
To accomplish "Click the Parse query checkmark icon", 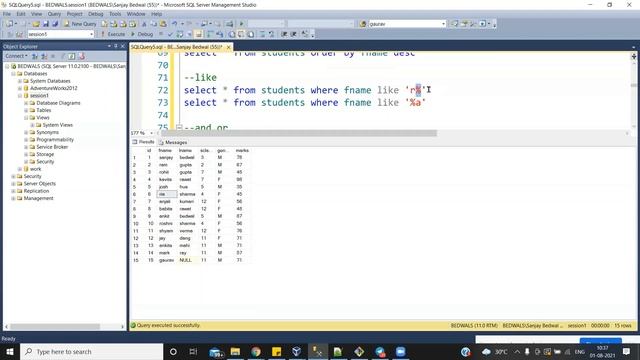I will tap(170, 34).
